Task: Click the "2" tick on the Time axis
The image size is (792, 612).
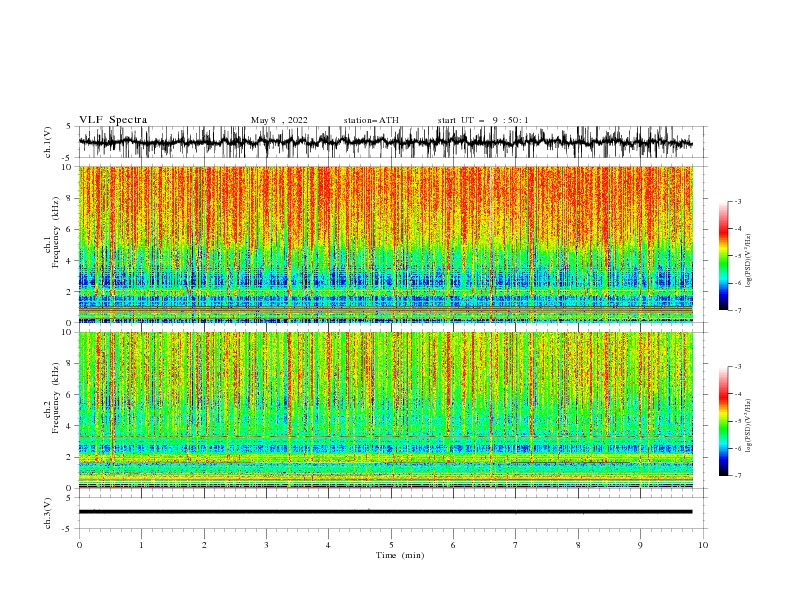Action: (x=204, y=545)
